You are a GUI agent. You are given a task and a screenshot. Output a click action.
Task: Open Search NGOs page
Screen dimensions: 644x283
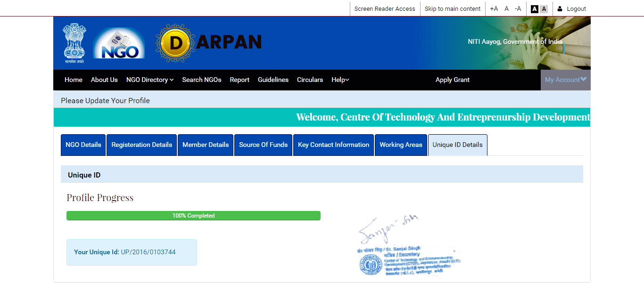click(202, 80)
